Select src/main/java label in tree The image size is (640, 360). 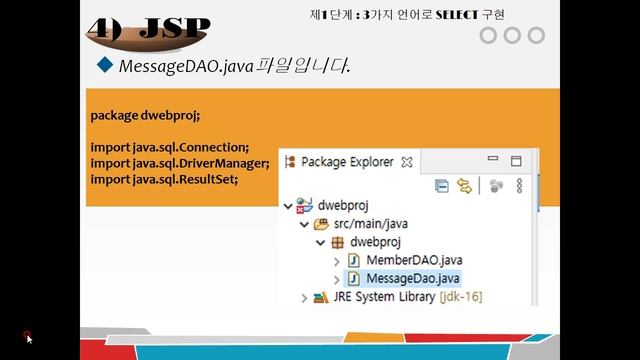coord(371,224)
